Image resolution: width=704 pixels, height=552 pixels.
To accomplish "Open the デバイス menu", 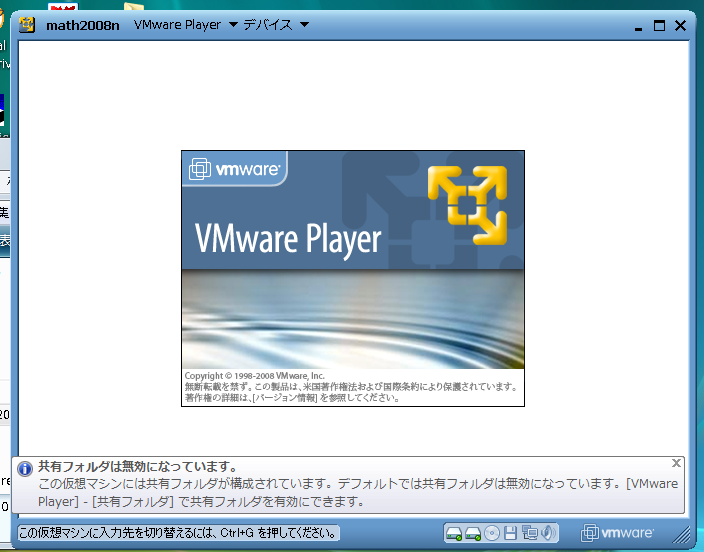I will coord(268,25).
